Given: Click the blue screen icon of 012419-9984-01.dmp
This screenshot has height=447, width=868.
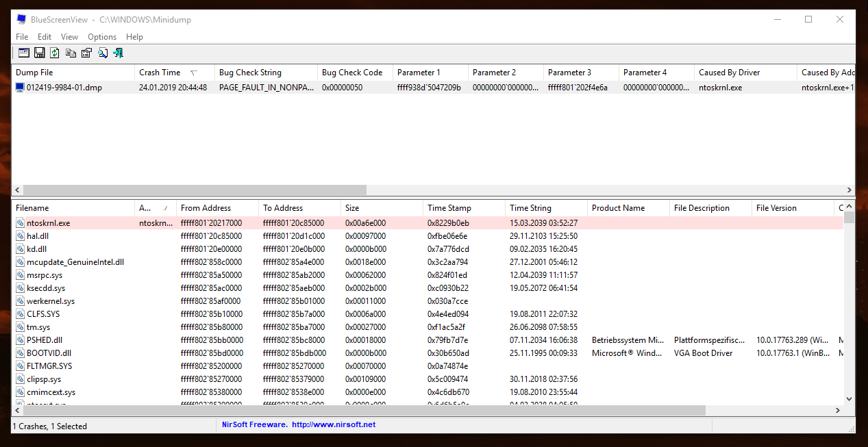Looking at the screenshot, I should [x=20, y=88].
